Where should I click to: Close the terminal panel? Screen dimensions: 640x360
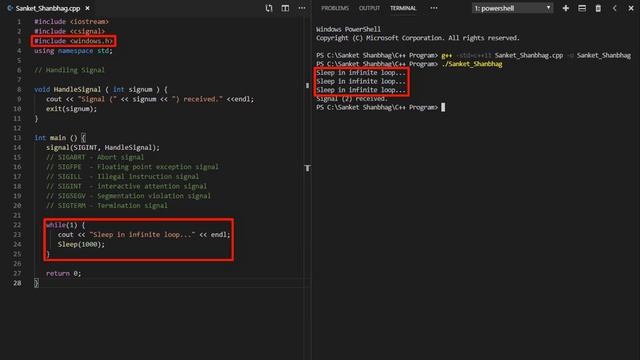click(631, 8)
